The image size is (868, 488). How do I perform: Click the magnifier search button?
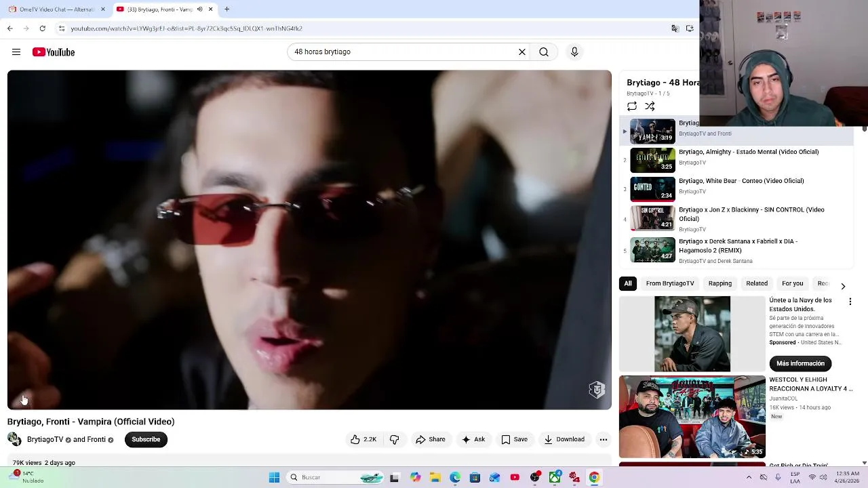point(544,52)
